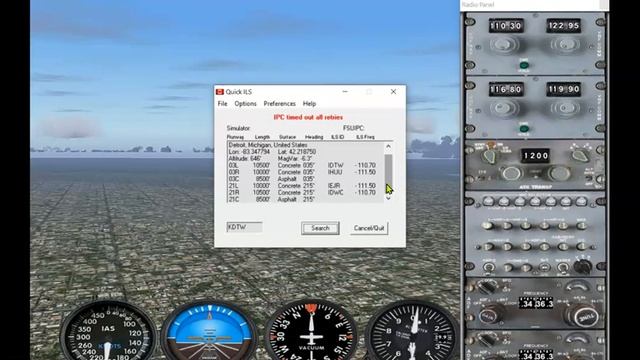Click the Radio Panel window title
640x360 pixels.
click(x=478, y=4)
